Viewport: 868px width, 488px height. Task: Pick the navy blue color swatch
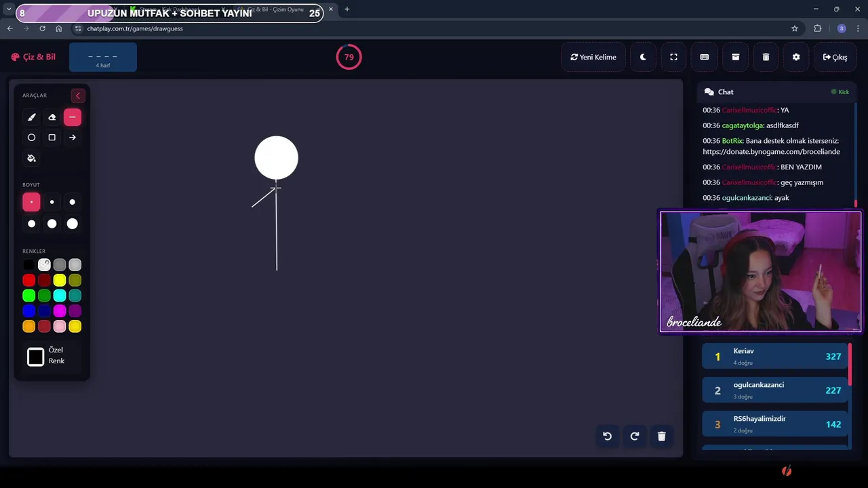tap(44, 311)
